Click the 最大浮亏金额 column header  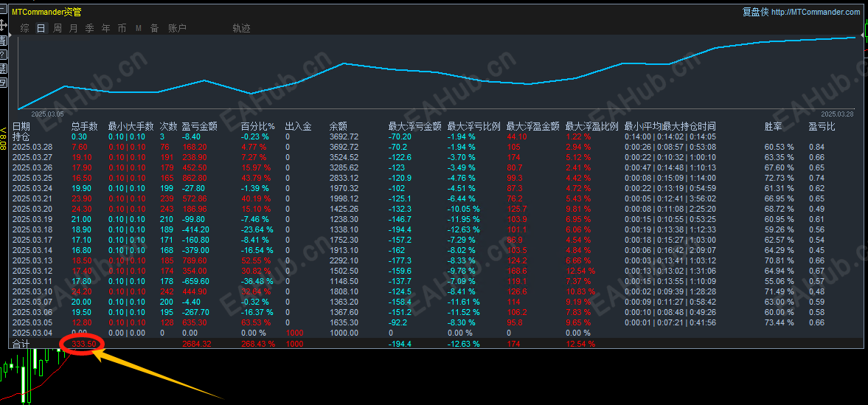click(x=414, y=127)
